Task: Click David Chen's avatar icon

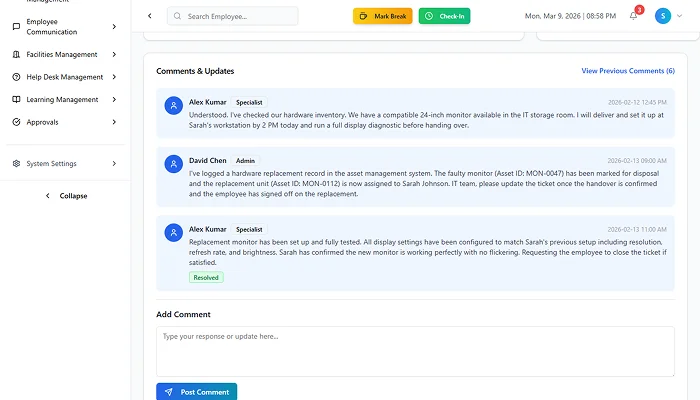Action: coord(175,161)
